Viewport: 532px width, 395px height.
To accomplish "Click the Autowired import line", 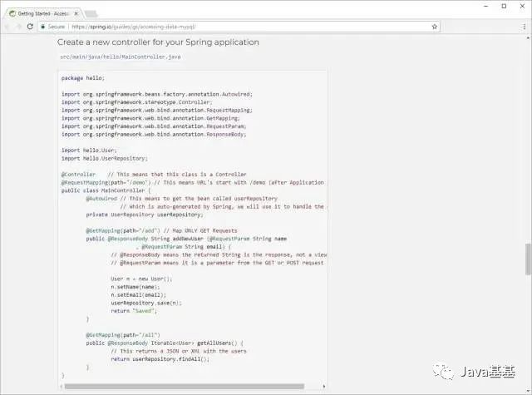I will pos(157,94).
